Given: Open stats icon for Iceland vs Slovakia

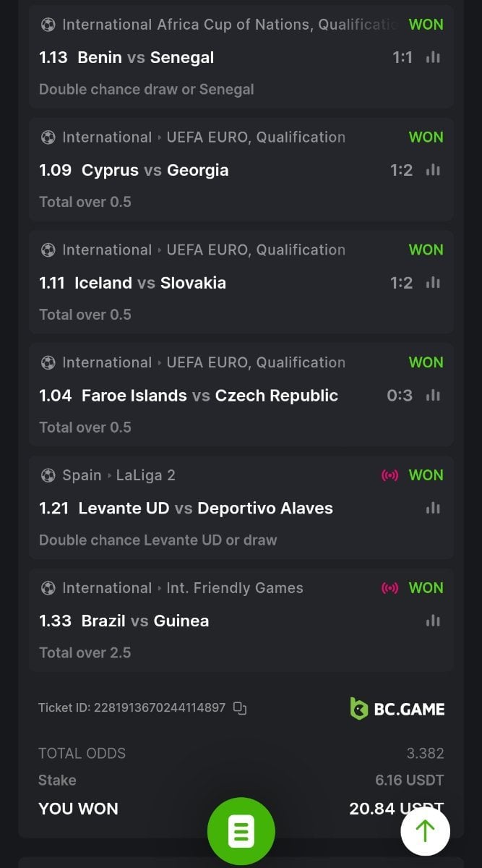Looking at the screenshot, I should pos(433,283).
